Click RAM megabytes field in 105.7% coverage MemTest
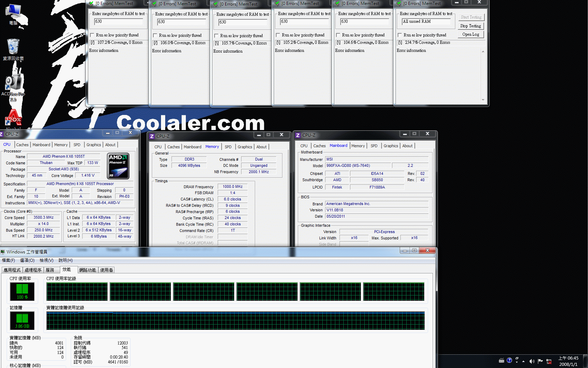The image size is (588, 368). (x=243, y=22)
